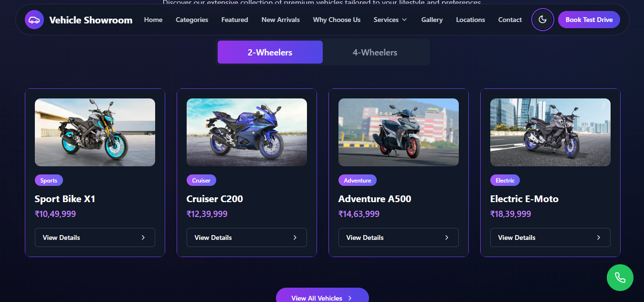Click chevron arrow on Electric E-Moto card
This screenshot has height=302, width=644.
tap(599, 237)
